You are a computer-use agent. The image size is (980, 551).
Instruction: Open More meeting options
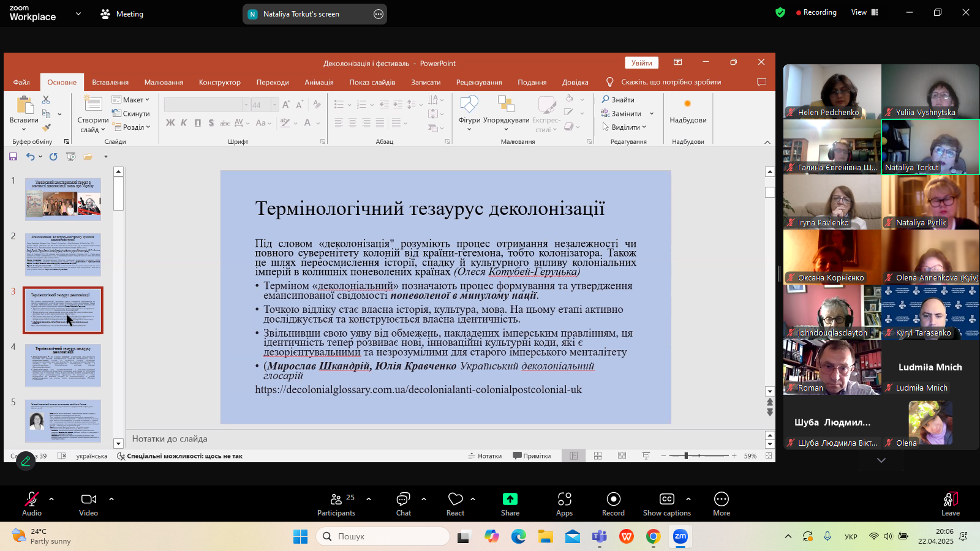pyautogui.click(x=721, y=504)
